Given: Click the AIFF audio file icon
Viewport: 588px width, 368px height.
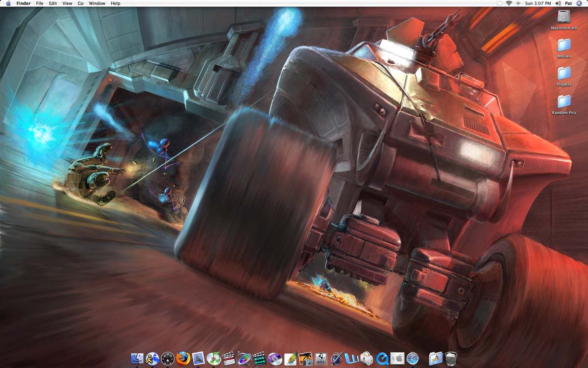Looking at the screenshot, I should (320, 359).
